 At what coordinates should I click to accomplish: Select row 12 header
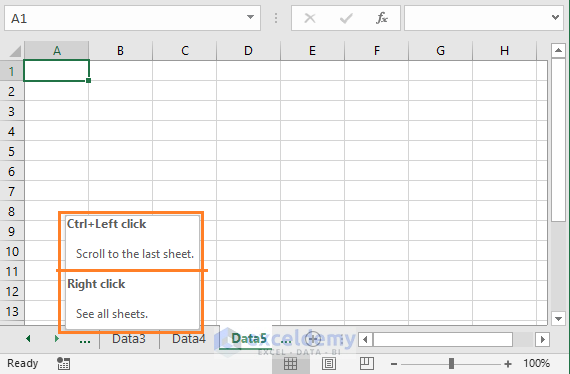point(12,291)
